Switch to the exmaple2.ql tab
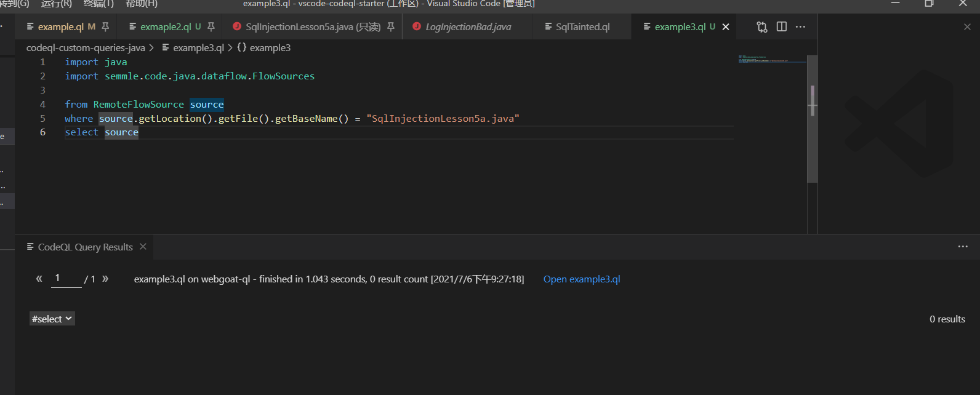This screenshot has width=980, height=395. (x=165, y=27)
